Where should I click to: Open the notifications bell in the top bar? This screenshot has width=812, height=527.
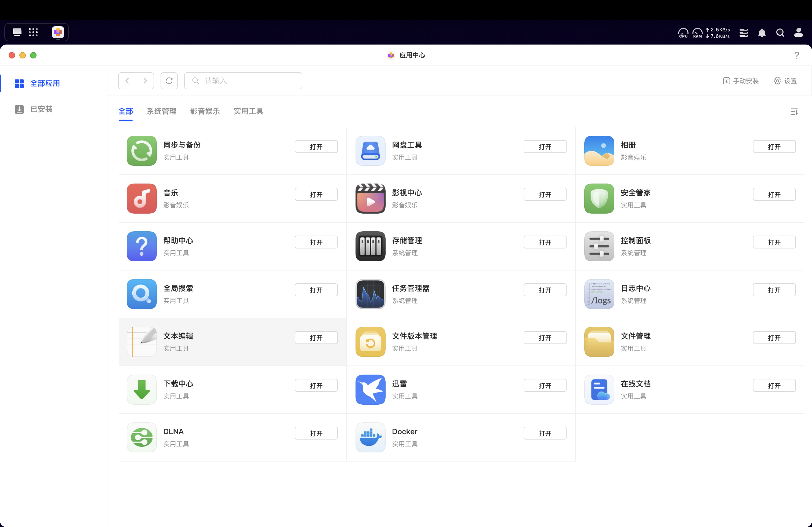coord(762,33)
